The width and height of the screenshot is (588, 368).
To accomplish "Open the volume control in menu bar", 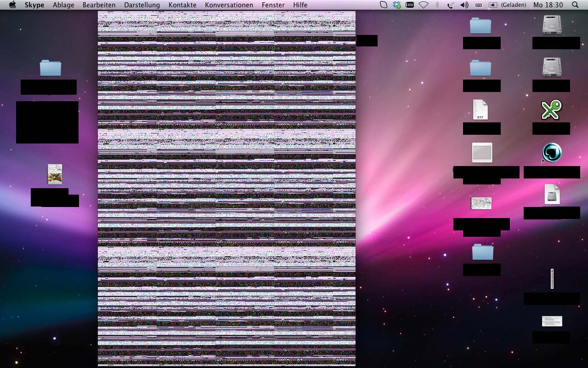I will tap(464, 5).
